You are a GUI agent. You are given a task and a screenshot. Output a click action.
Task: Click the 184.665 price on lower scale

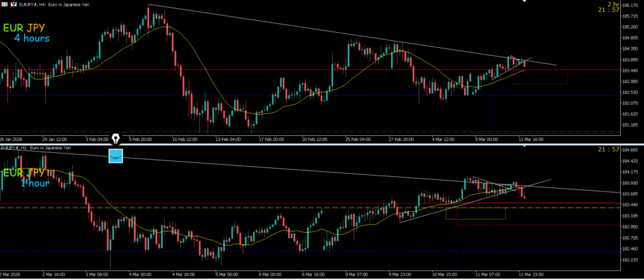pyautogui.click(x=630, y=150)
